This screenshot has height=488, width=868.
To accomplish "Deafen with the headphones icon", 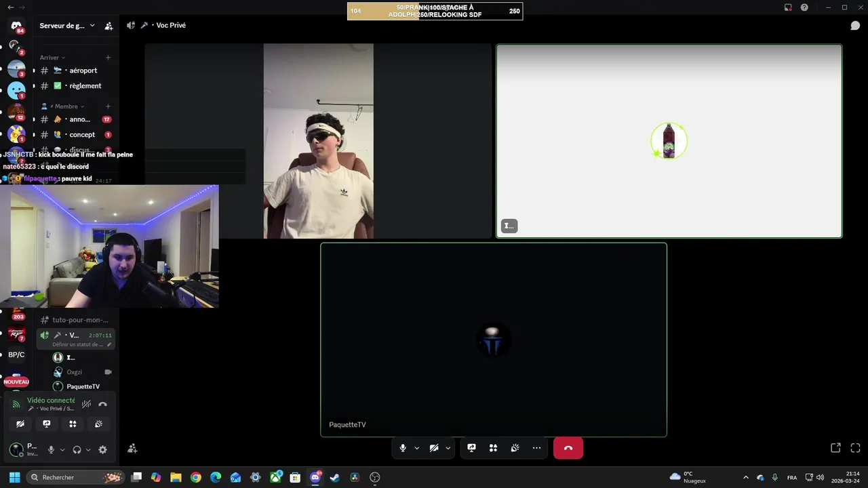I will point(77,449).
